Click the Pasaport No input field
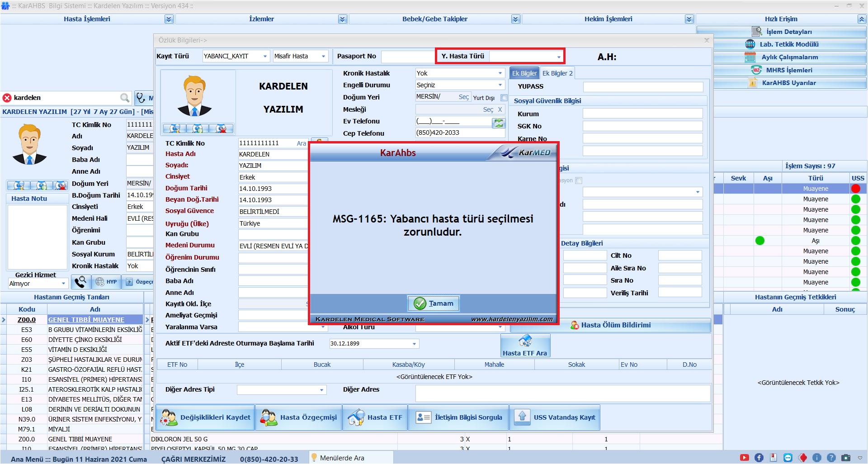The image size is (868, 464). click(407, 57)
